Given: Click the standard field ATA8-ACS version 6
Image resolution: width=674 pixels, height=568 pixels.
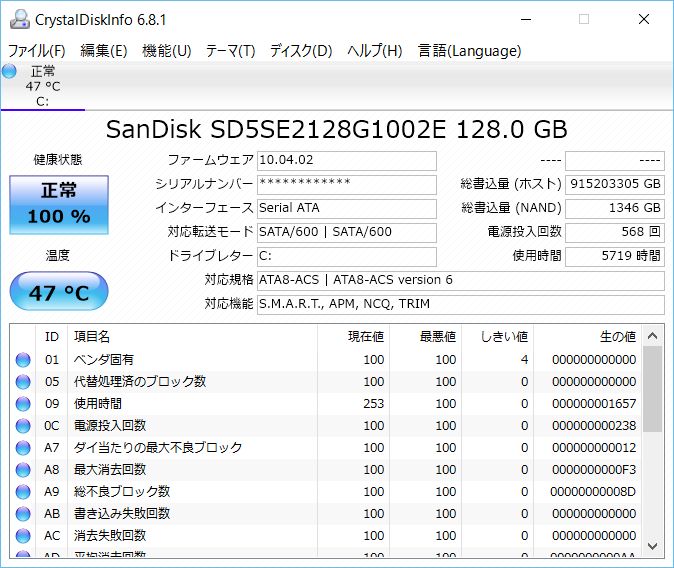Looking at the screenshot, I should point(460,281).
